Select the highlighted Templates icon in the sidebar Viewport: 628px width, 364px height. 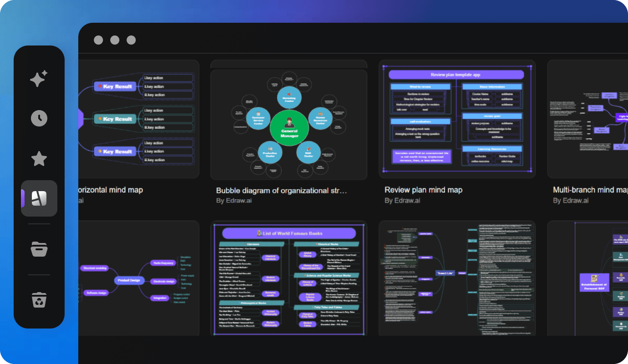click(39, 198)
